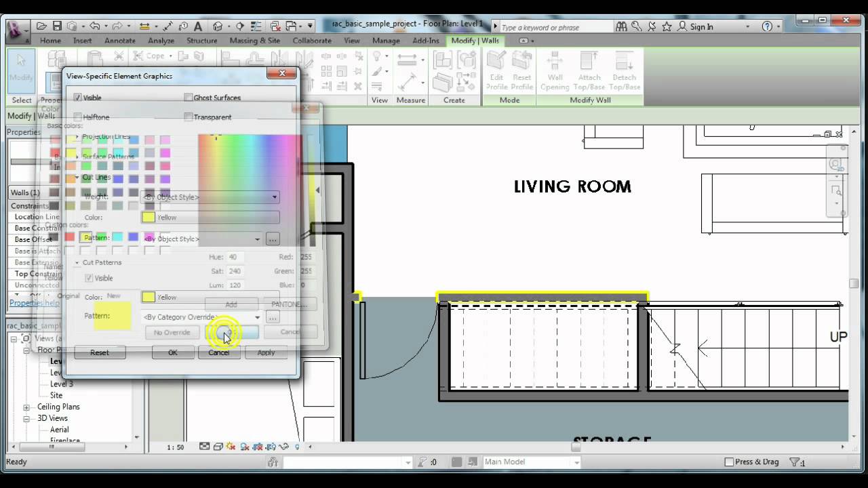Click the Reset button in the dialog
Viewport: 868px width, 488px height.
point(100,352)
